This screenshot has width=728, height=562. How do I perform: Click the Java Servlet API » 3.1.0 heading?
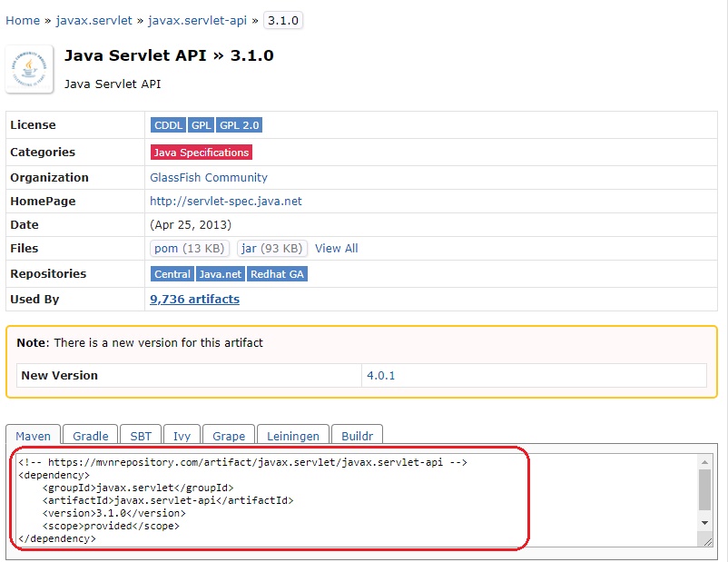169,55
